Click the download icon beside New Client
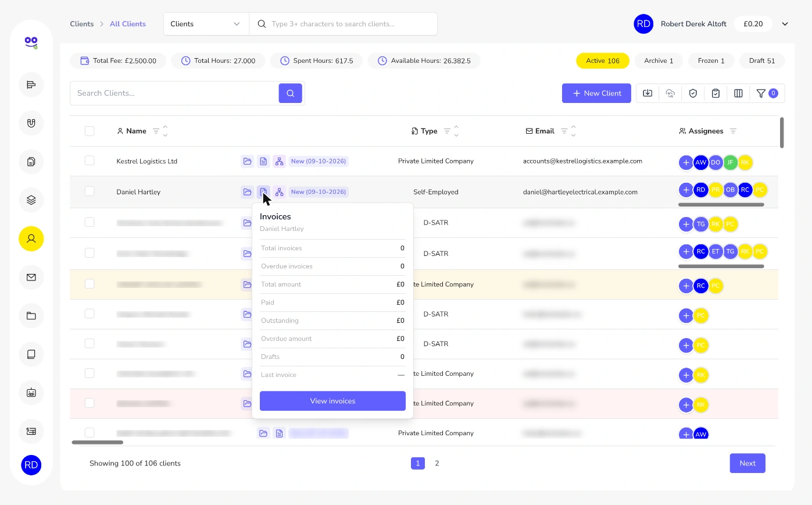 [648, 93]
